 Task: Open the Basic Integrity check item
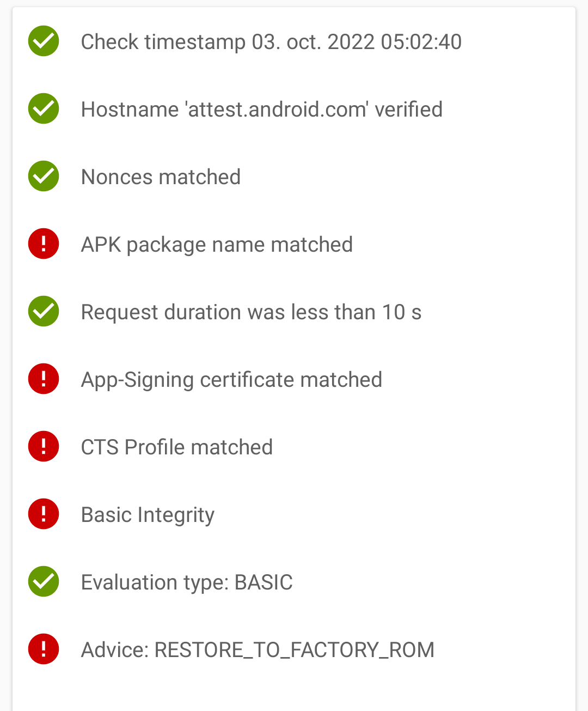[148, 514]
